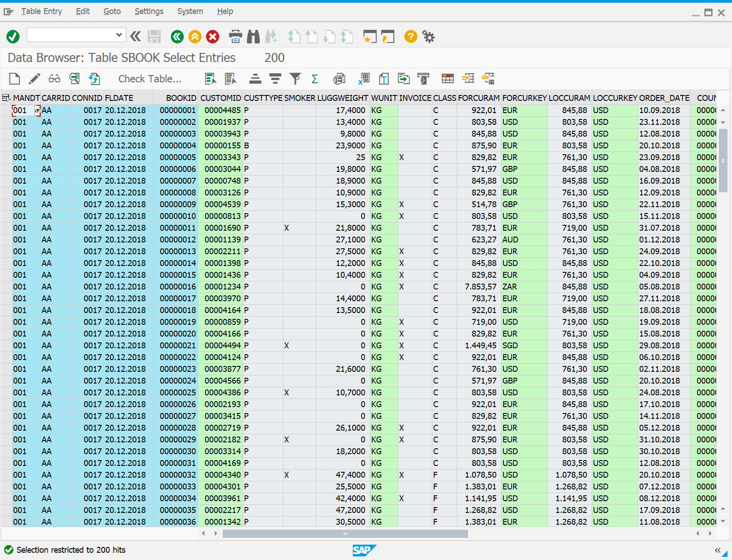Viewport: 732px width, 560px height.
Task: Click the LUGGWEIGHT column header
Action: coord(343,98)
